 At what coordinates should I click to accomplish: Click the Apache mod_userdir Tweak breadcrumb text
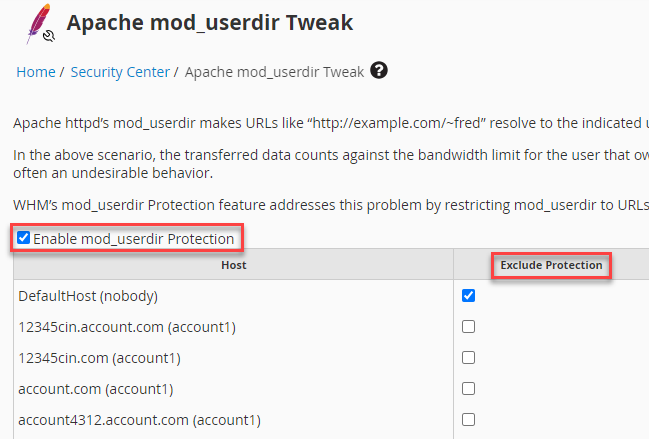tap(274, 72)
